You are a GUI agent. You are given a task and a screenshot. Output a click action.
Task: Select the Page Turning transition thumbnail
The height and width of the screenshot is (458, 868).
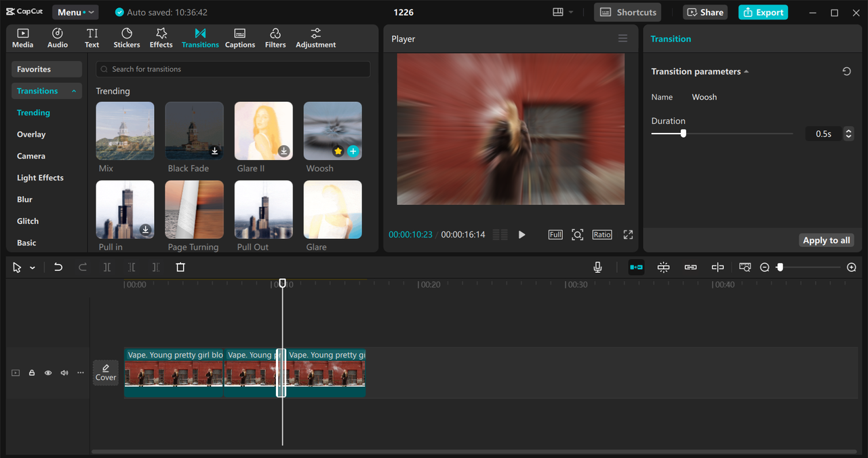194,210
